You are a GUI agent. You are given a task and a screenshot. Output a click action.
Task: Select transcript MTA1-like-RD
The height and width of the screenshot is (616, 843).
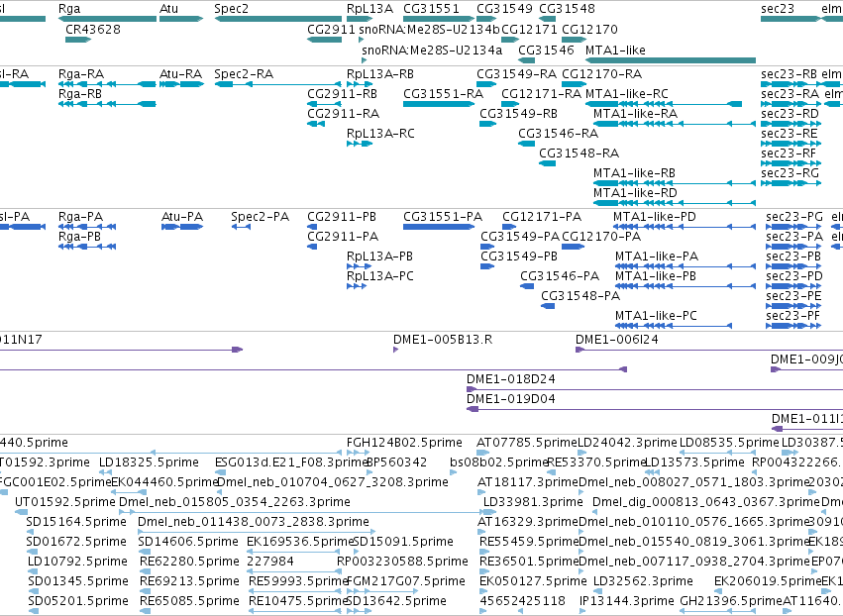coord(675,203)
